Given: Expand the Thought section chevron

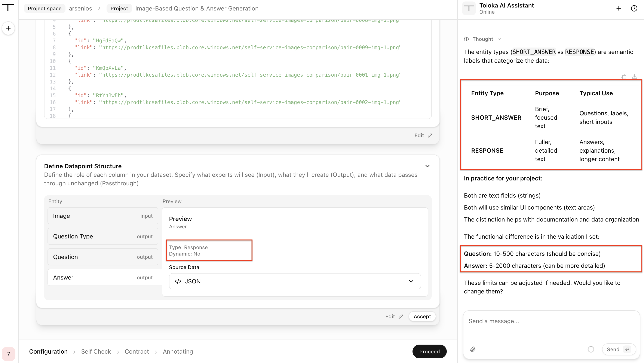Looking at the screenshot, I should point(499,39).
